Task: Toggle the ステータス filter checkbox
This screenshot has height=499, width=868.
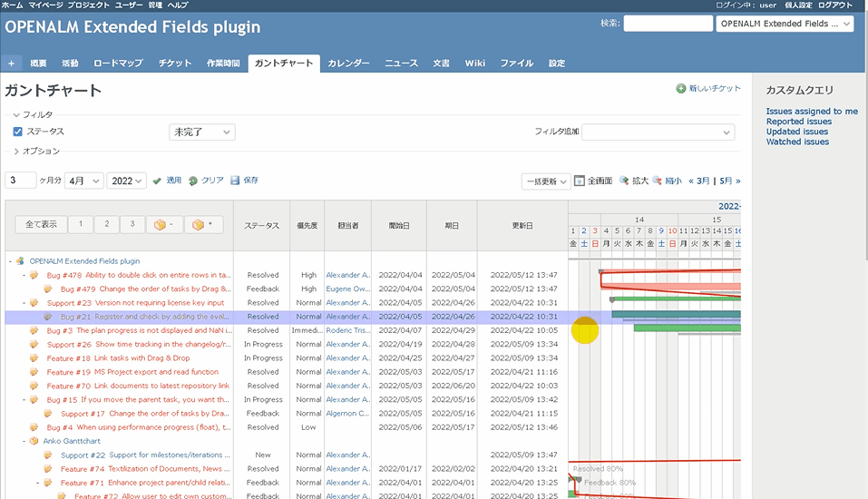Action: [x=18, y=132]
